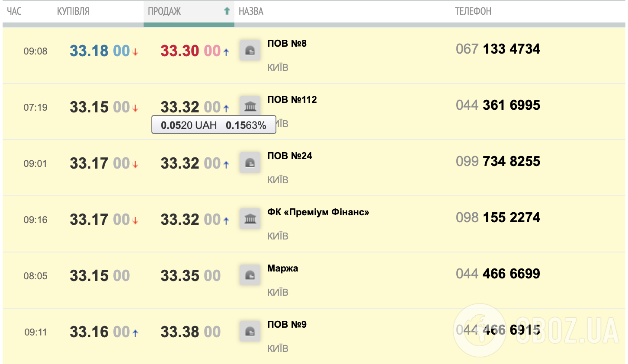628x364 pixels.
Task: Open the ПОВ №24 exchange name
Action: coord(289,156)
